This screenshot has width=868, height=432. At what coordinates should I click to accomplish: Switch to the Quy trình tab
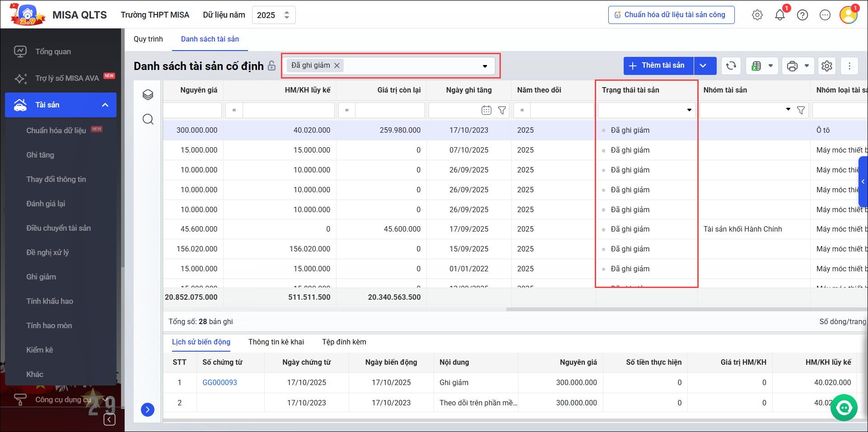(148, 39)
